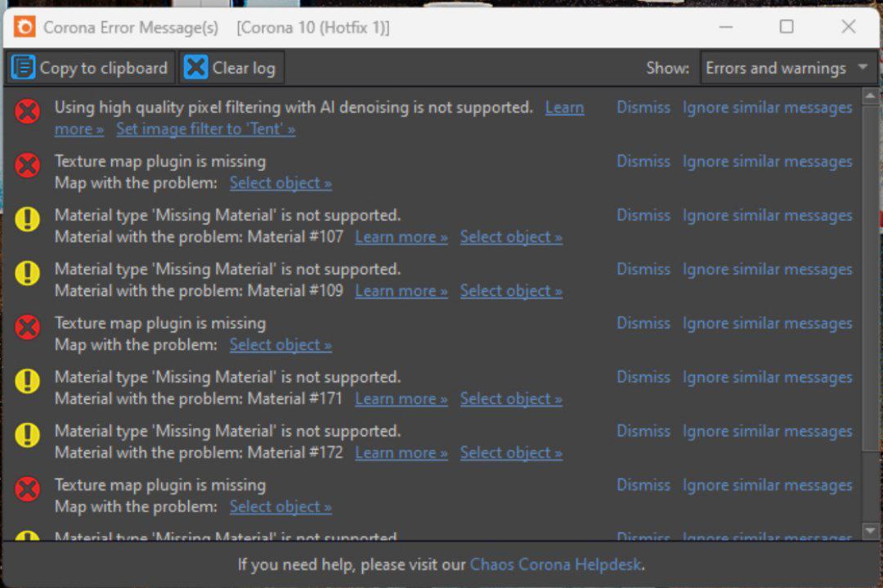
Task: Maximize the Corona Error Message window
Action: pos(787,26)
